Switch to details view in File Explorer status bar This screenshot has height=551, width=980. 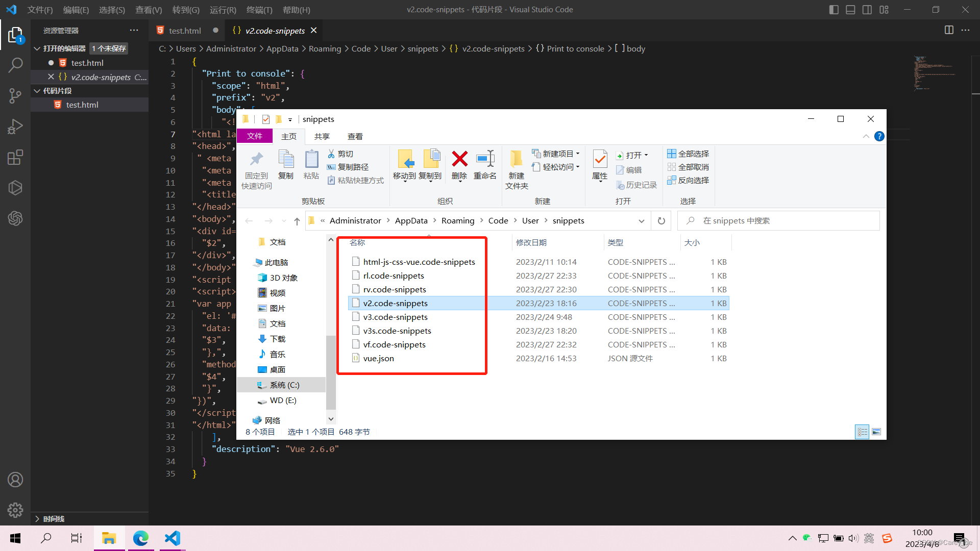(862, 432)
